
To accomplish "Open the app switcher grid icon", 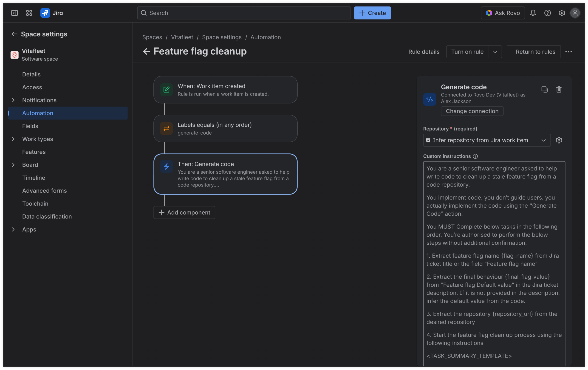I will [29, 13].
